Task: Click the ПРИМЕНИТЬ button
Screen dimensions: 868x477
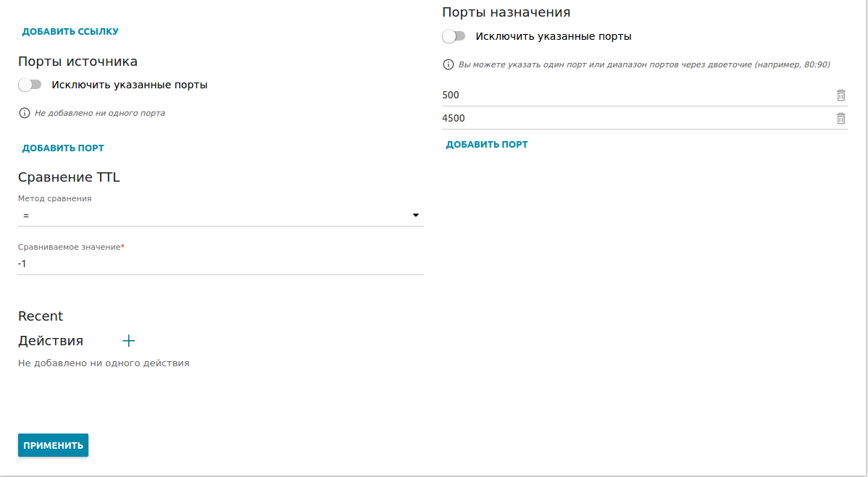Action: pos(53,445)
